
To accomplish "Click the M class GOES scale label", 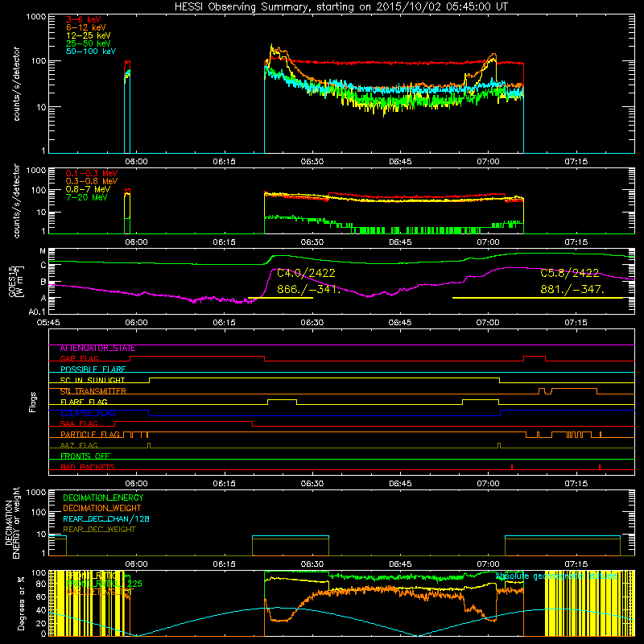I will click(43, 251).
